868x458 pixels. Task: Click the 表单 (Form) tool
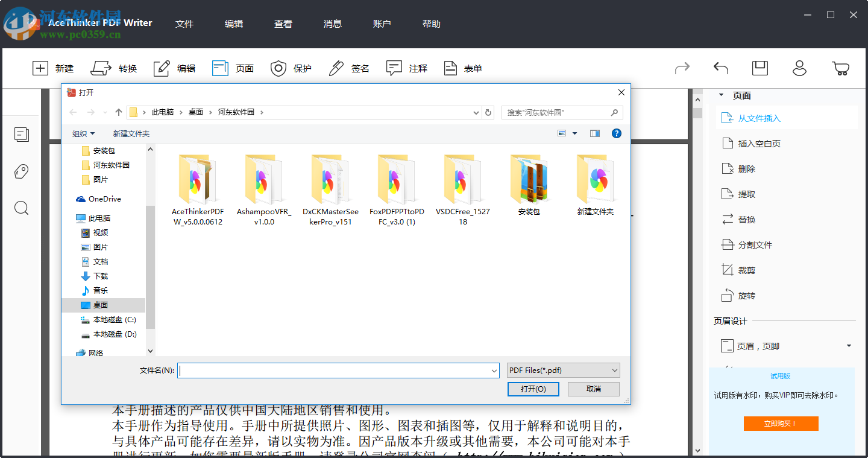462,68
